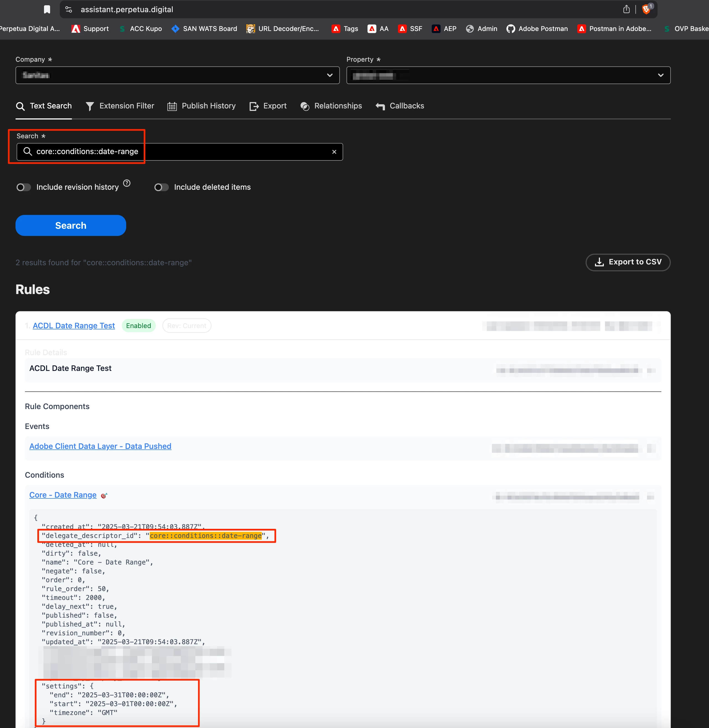709x728 pixels.
Task: Toggle Include revision history switch
Action: [24, 187]
